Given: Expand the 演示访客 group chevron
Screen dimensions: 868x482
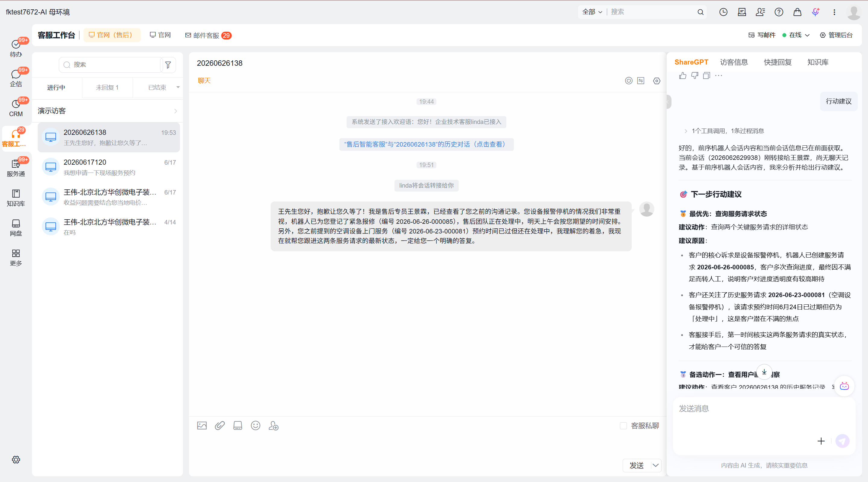Looking at the screenshot, I should pos(175,111).
